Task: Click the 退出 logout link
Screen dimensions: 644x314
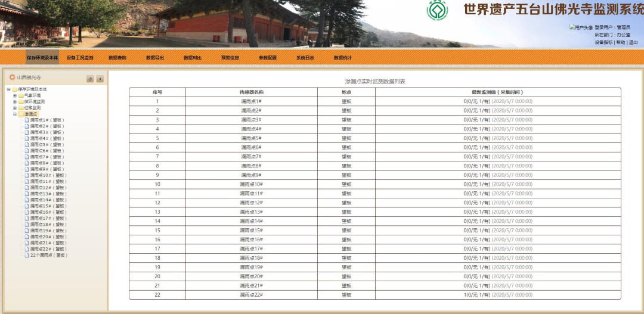Action: click(x=633, y=42)
